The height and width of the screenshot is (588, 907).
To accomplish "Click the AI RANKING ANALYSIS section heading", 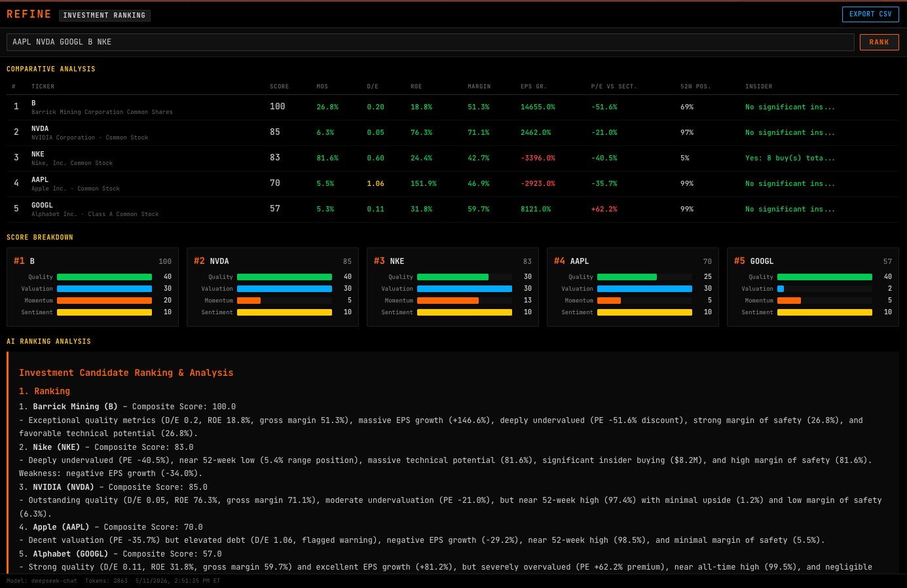I will coord(48,341).
